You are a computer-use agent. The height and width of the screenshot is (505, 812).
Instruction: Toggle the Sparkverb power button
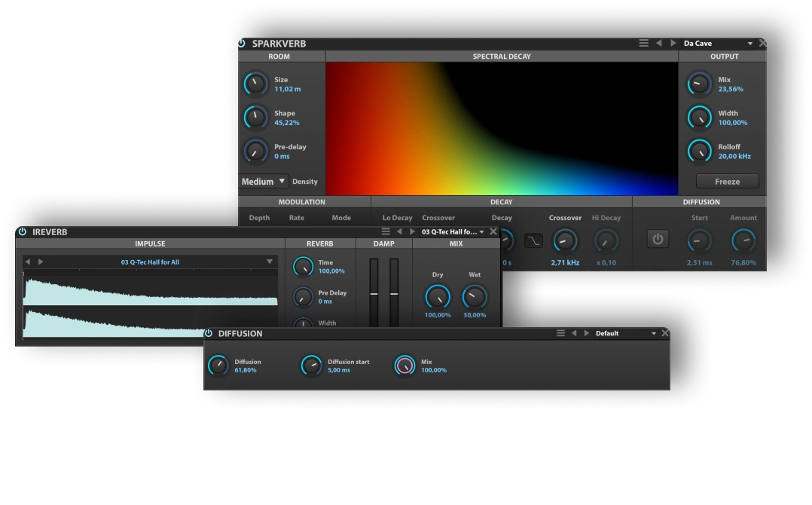click(242, 44)
